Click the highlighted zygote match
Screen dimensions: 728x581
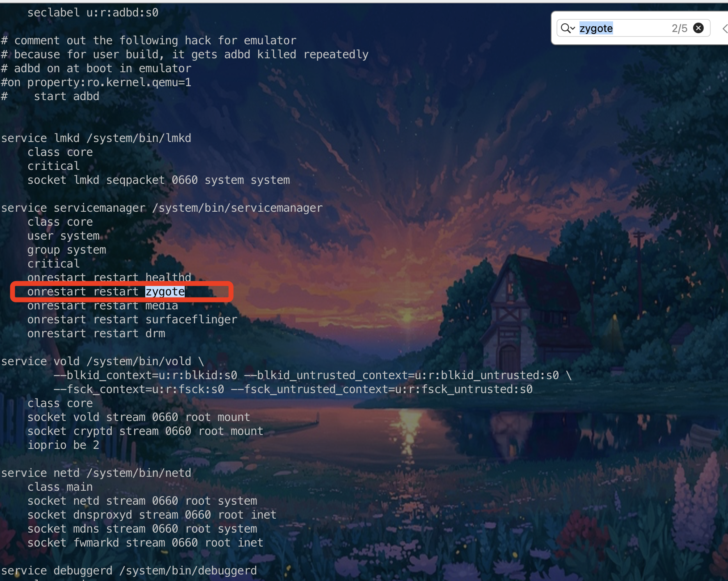[x=165, y=292]
